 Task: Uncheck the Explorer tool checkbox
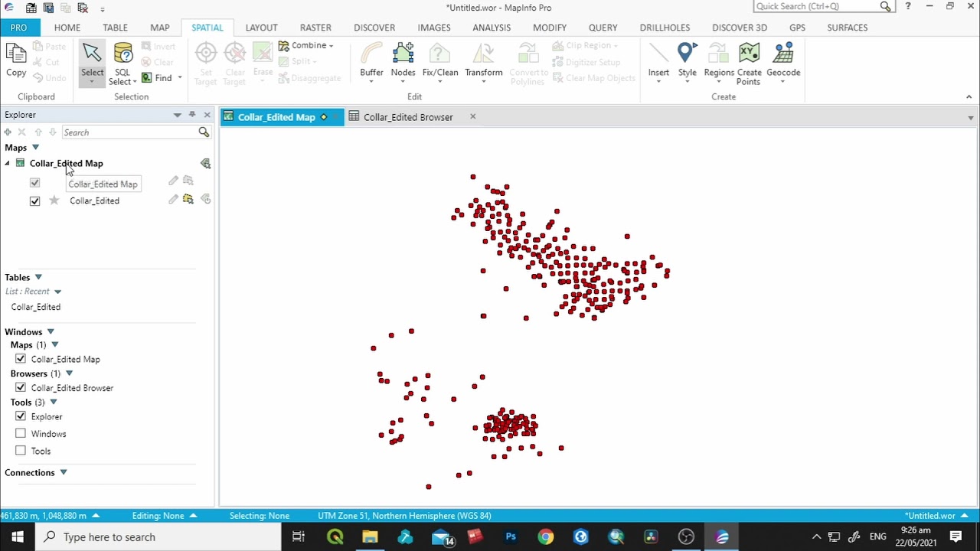(21, 416)
